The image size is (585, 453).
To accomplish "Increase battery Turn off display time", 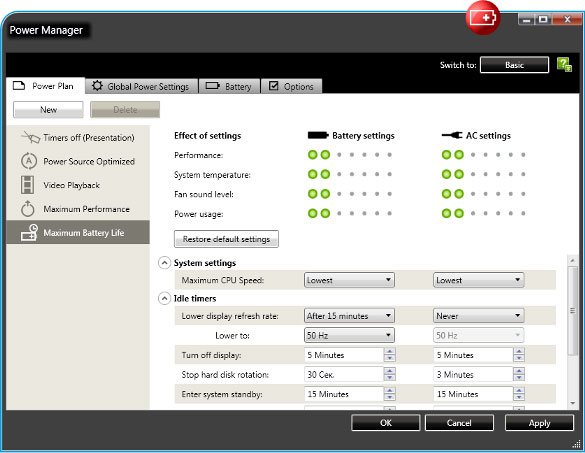I will 390,351.
